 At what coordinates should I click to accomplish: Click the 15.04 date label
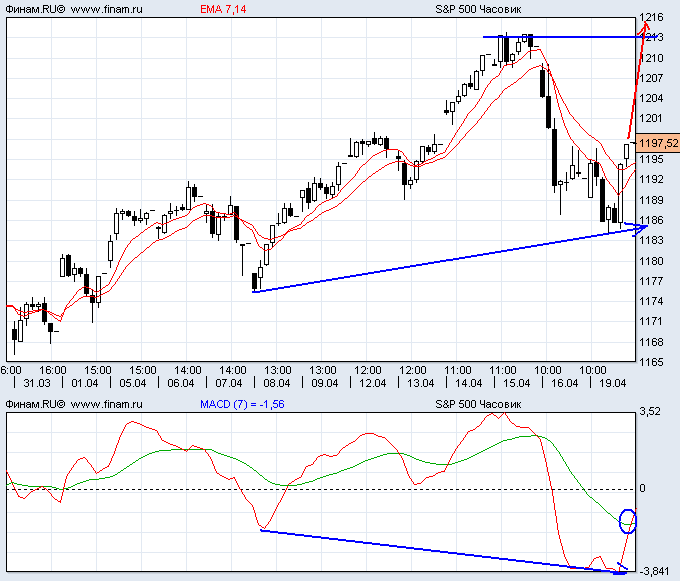[517, 383]
